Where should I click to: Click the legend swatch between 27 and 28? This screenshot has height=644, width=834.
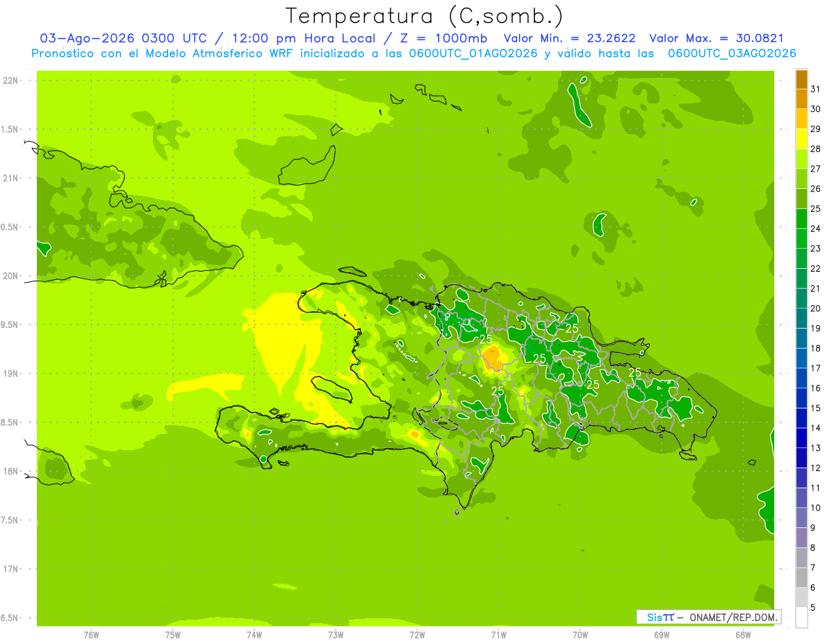(x=801, y=159)
